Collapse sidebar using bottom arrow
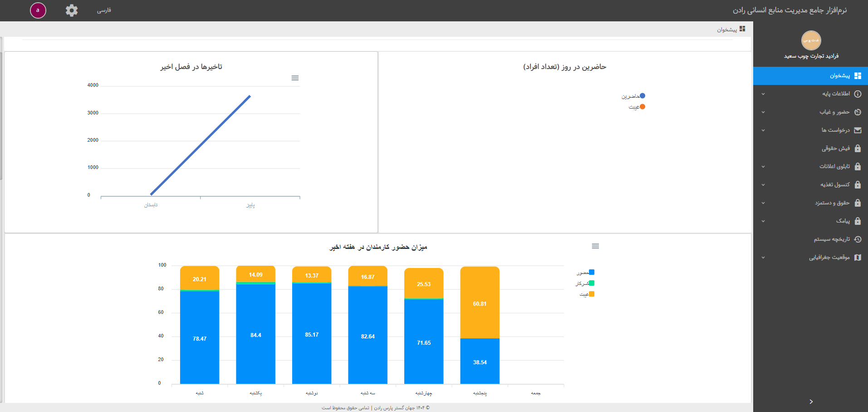This screenshot has height=412, width=868. pos(811,402)
